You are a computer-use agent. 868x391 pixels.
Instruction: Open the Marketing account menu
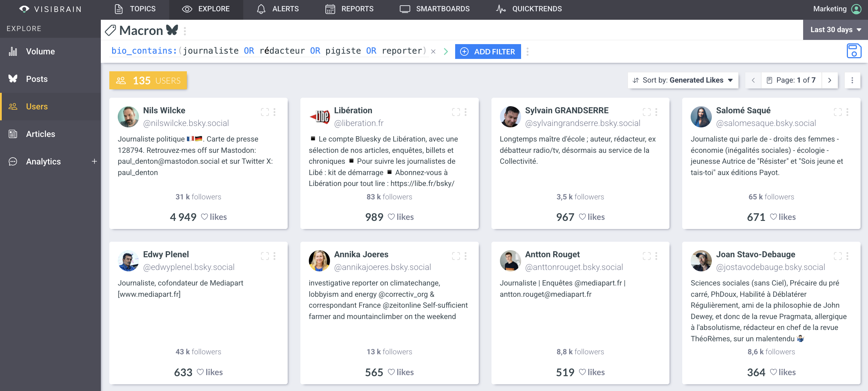click(837, 9)
